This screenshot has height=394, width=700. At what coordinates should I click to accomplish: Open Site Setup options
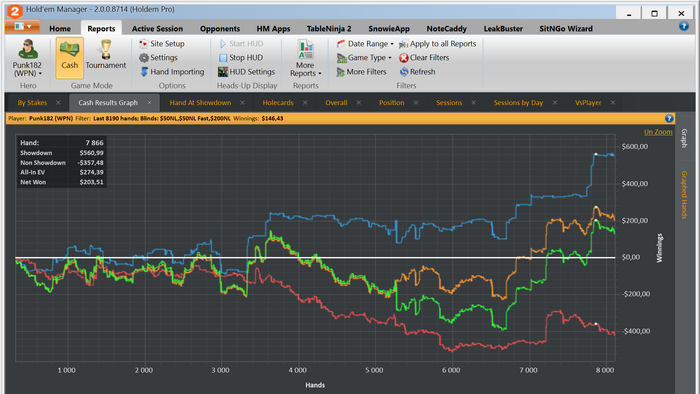click(x=162, y=44)
